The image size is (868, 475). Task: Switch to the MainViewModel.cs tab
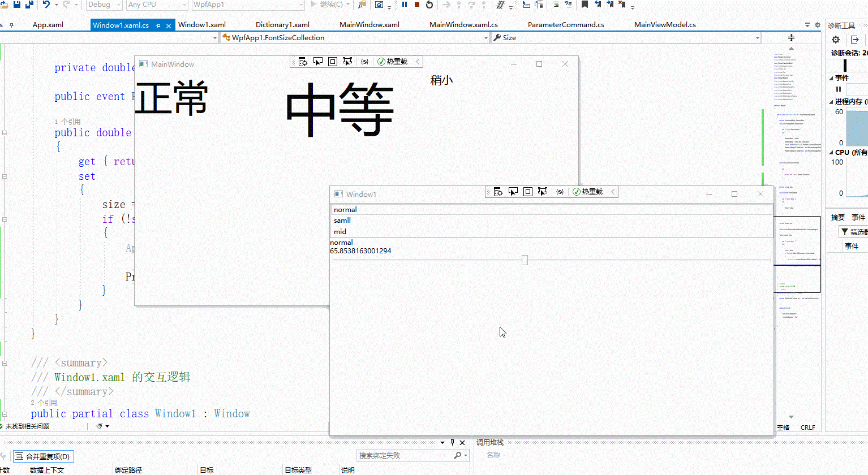pos(665,25)
